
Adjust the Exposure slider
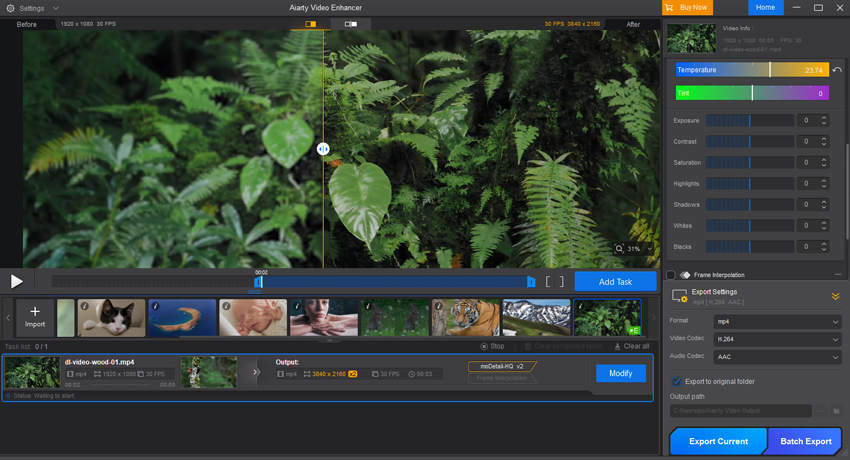[x=750, y=121]
